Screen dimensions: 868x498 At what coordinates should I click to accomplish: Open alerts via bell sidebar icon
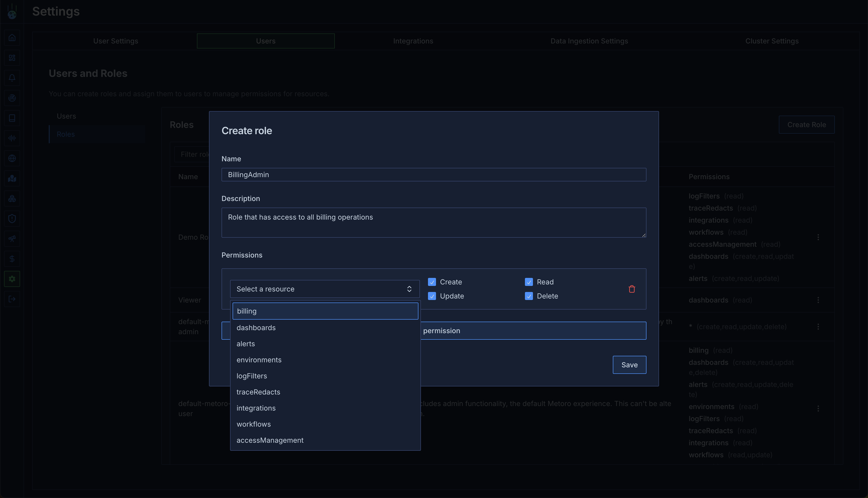(x=12, y=78)
